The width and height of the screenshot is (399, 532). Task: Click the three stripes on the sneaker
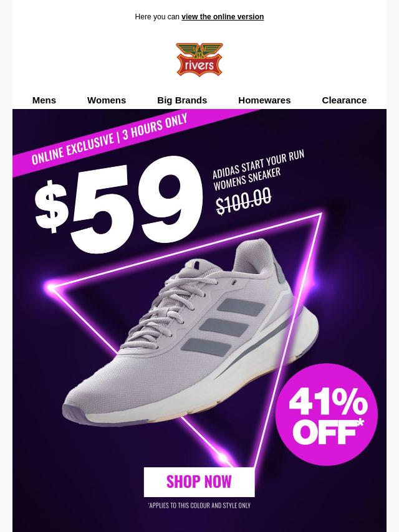(x=223, y=328)
